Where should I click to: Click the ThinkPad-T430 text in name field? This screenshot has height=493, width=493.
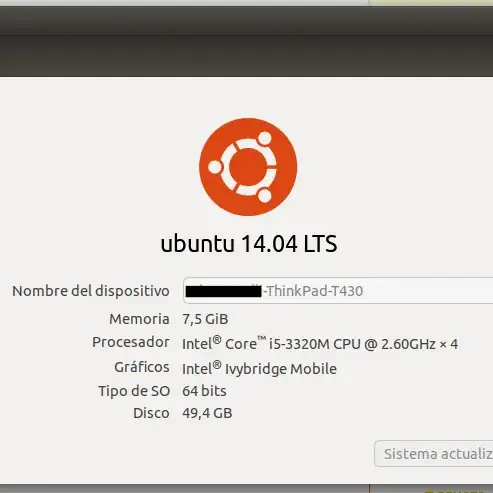coord(314,291)
